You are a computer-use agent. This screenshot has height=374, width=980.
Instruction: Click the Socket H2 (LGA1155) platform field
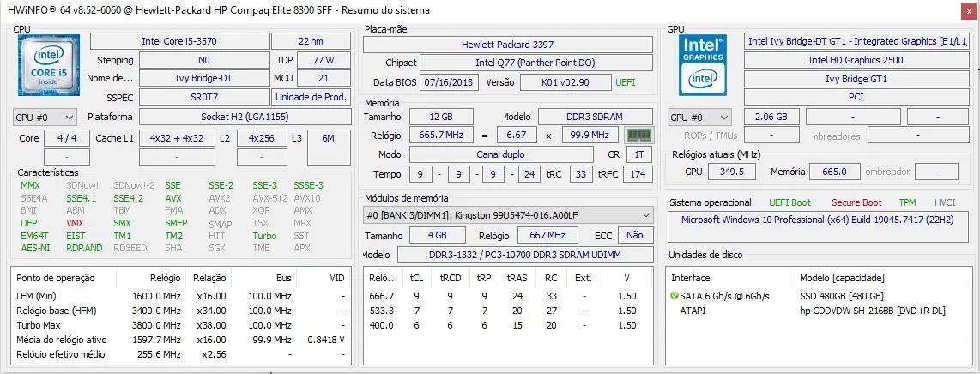[245, 117]
